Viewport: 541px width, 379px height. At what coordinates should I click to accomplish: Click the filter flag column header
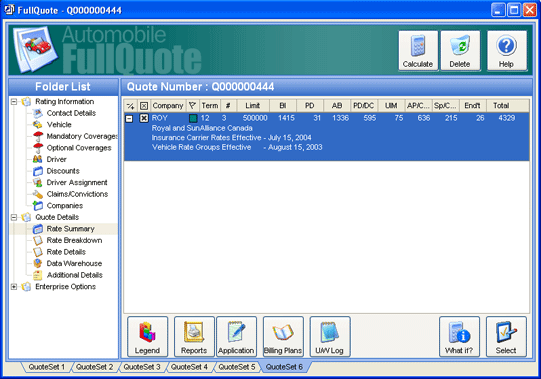(x=193, y=106)
